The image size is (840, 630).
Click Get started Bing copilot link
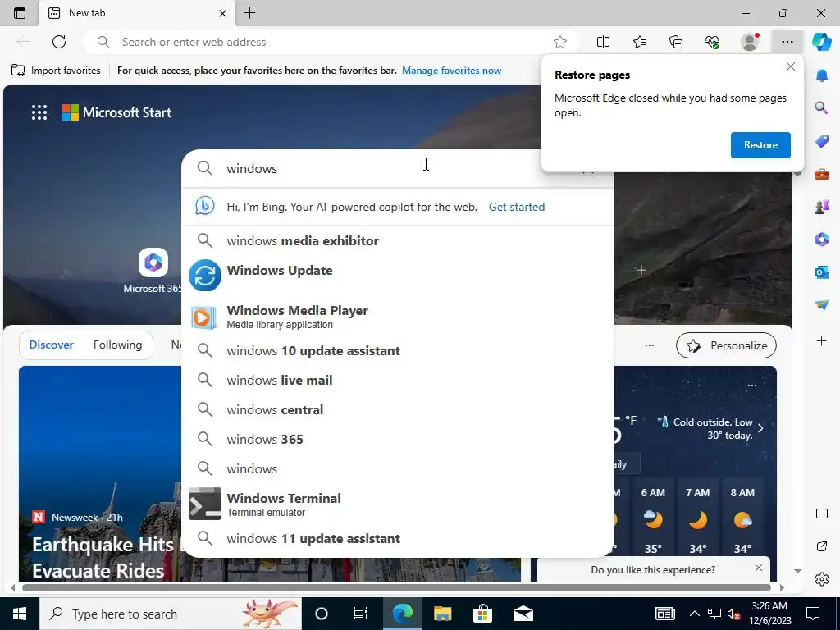tap(517, 207)
